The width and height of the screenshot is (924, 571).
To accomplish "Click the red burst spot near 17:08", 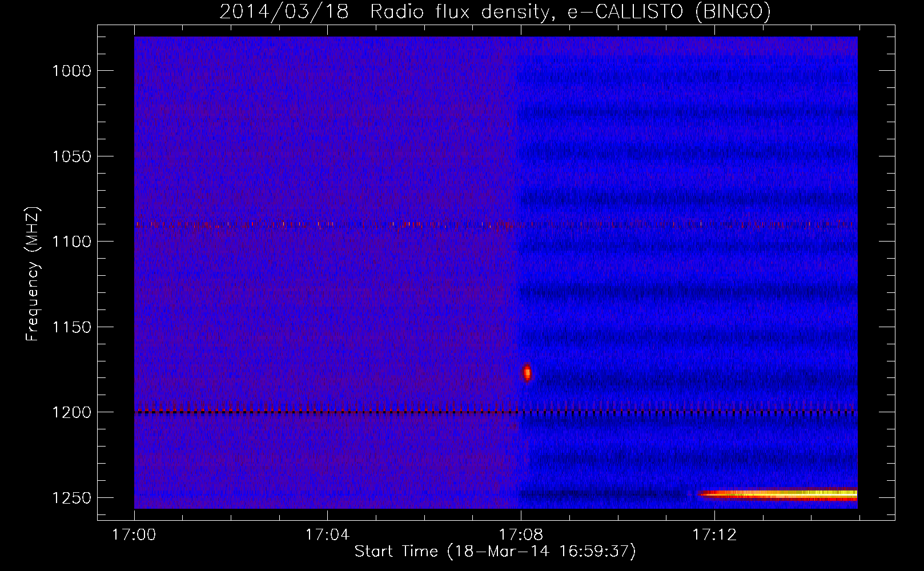I will [x=527, y=372].
